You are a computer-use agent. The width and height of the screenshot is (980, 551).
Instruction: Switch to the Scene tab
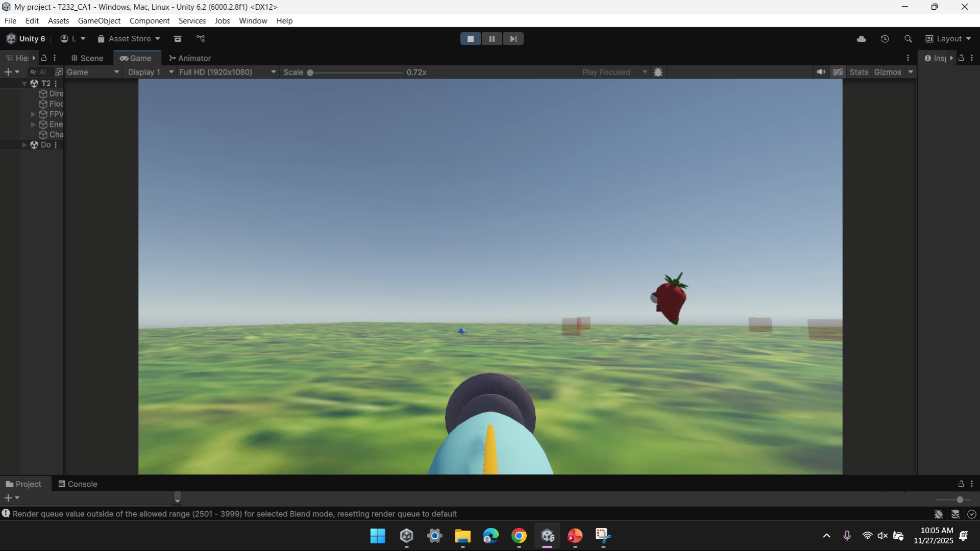pyautogui.click(x=87, y=58)
